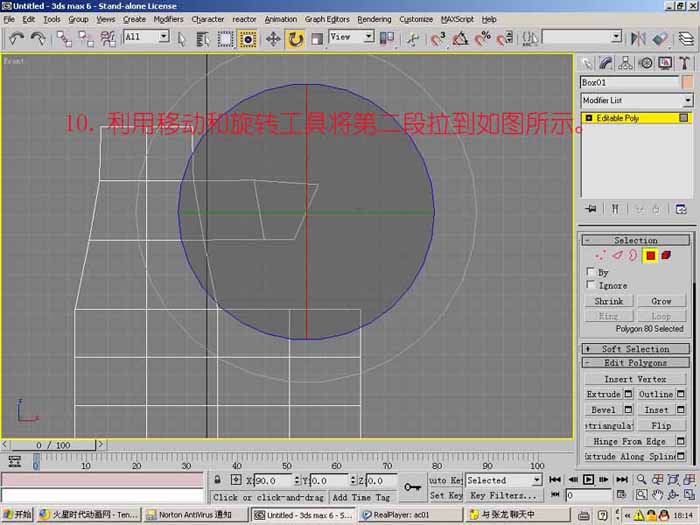700x525 pixels.
Task: Switch to the Create command panel tab
Action: click(587, 63)
